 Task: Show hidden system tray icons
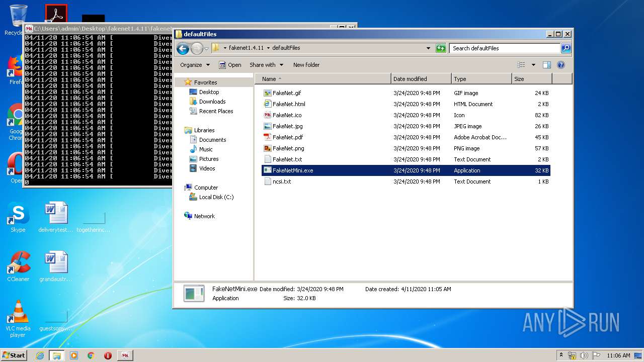[x=561, y=355]
